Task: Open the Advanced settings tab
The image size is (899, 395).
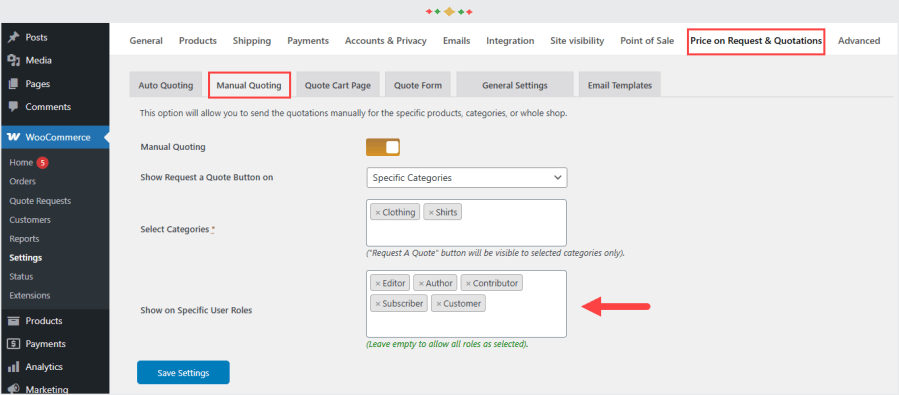Action: (859, 41)
